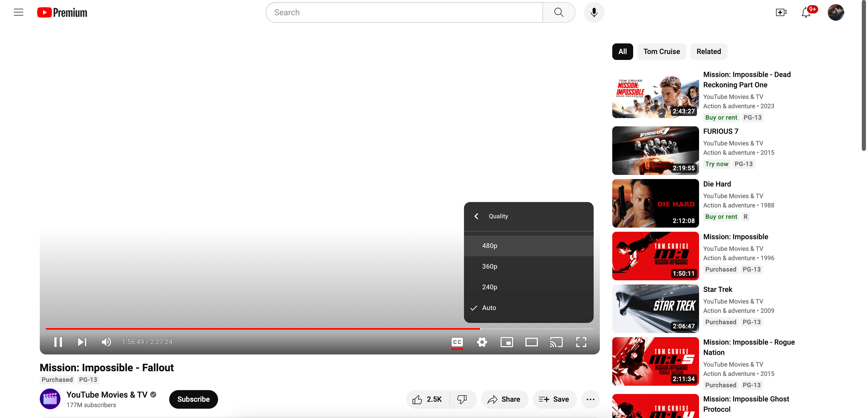Open the player settings gear
868x418 pixels.
coord(482,342)
